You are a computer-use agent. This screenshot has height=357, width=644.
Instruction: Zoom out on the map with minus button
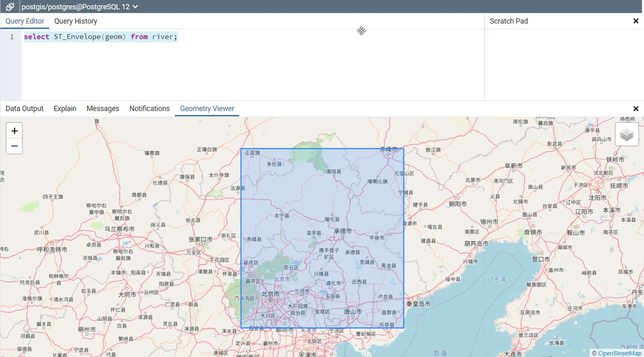pos(14,146)
